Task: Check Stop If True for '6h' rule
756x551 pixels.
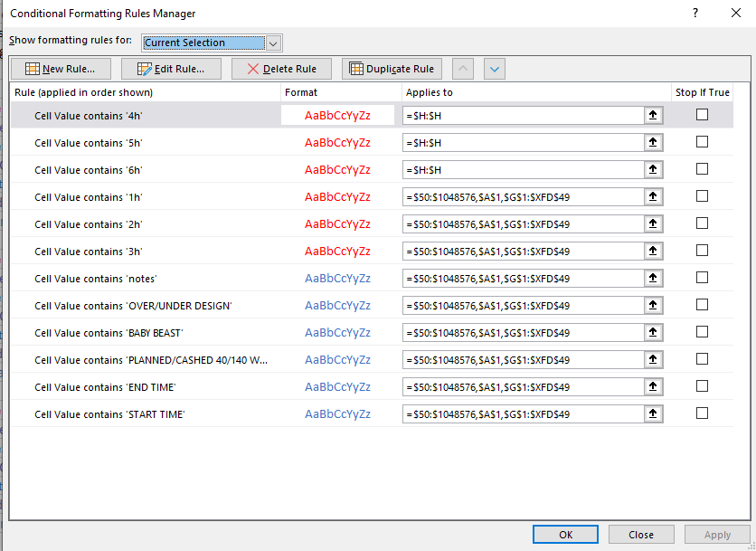Action: coord(702,169)
